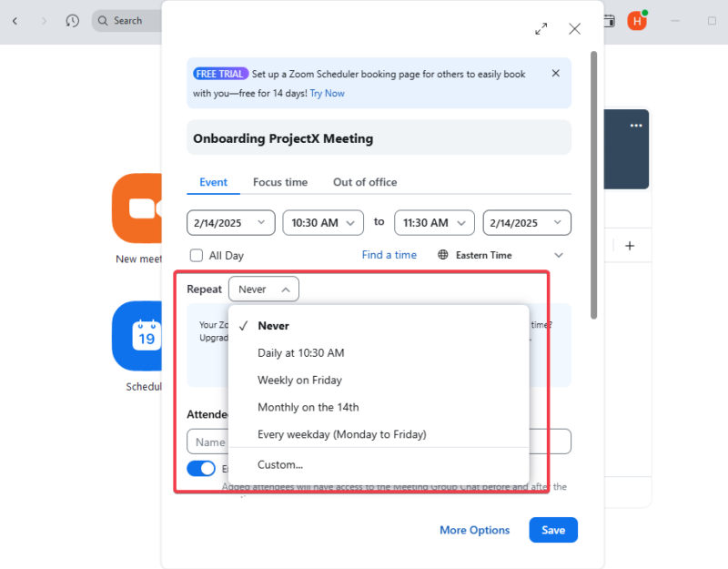The image size is (728, 569).
Task: Disable the blue attendee toggle switch
Action: pyautogui.click(x=201, y=468)
